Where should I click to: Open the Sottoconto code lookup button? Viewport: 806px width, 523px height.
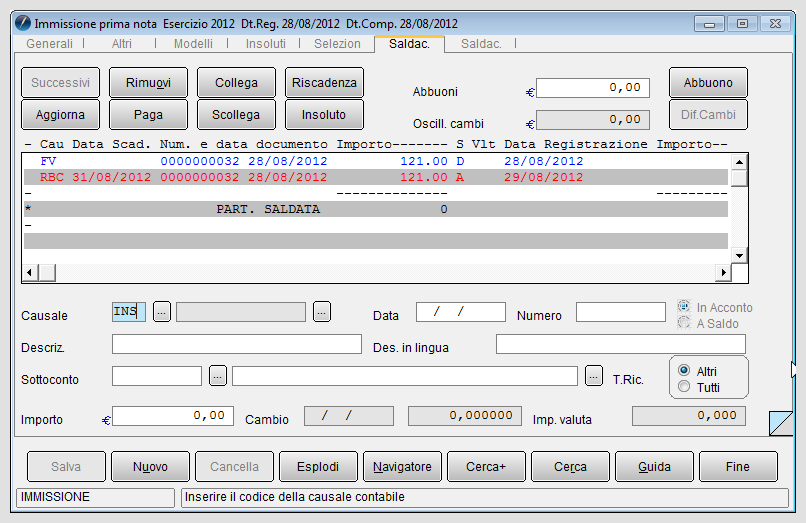click(218, 376)
